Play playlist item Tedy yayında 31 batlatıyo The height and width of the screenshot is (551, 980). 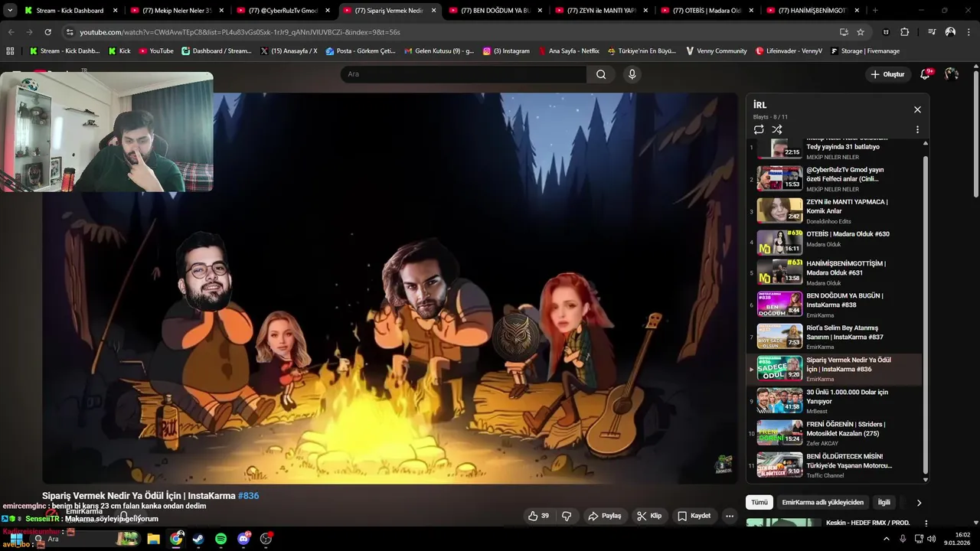click(835, 147)
